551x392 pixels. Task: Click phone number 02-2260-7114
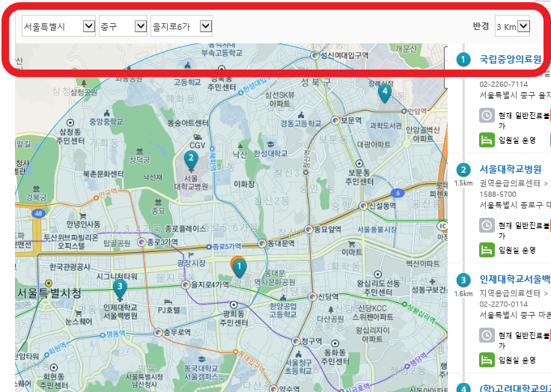503,85
